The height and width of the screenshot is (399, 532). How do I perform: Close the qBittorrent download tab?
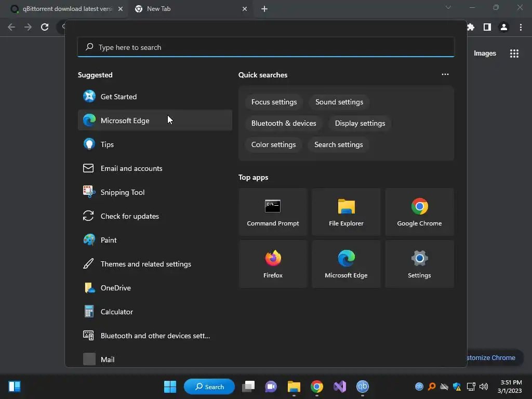tap(121, 9)
